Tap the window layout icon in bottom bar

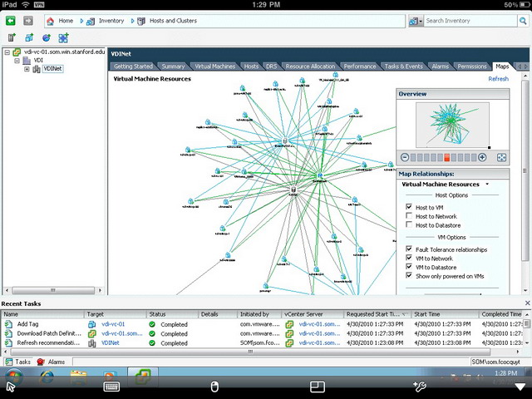click(318, 387)
